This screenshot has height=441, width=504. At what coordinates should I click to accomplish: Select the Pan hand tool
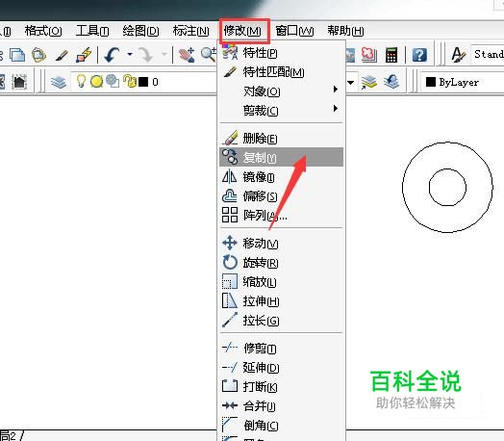point(187,55)
